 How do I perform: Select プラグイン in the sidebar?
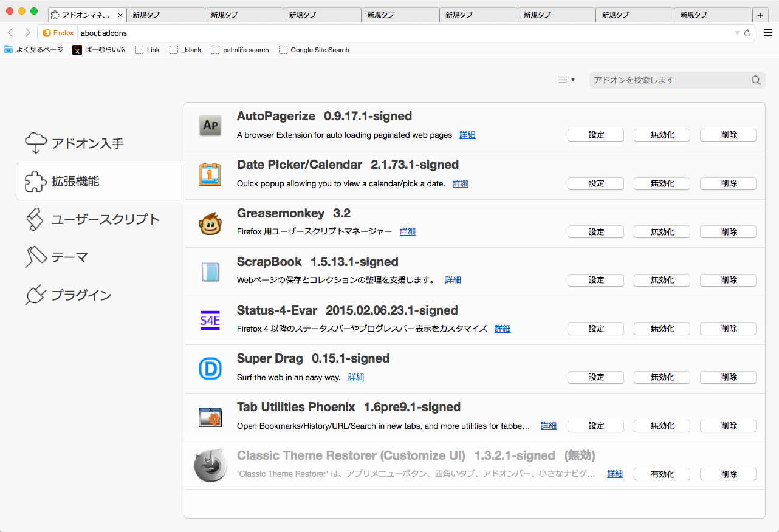100,295
